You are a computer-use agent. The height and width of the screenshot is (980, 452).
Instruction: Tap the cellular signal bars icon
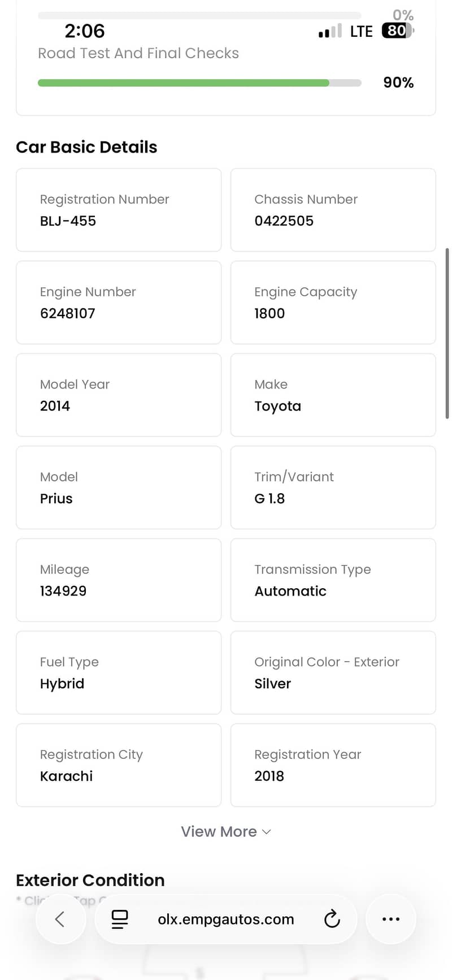[x=330, y=31]
